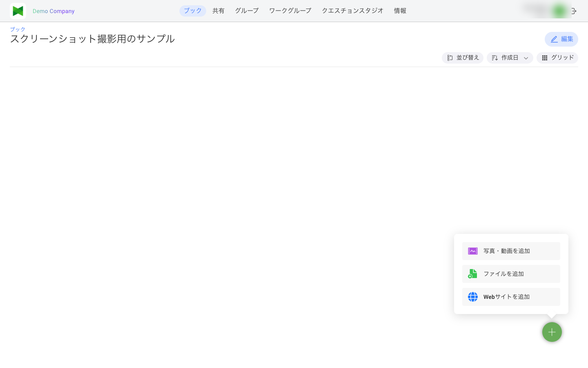This screenshot has width=588, height=368.
Task: Go to the ワークグループ tab
Action: click(x=290, y=11)
